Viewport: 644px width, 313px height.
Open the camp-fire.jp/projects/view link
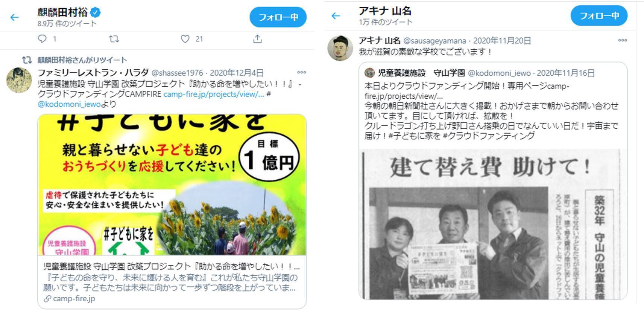[214, 94]
